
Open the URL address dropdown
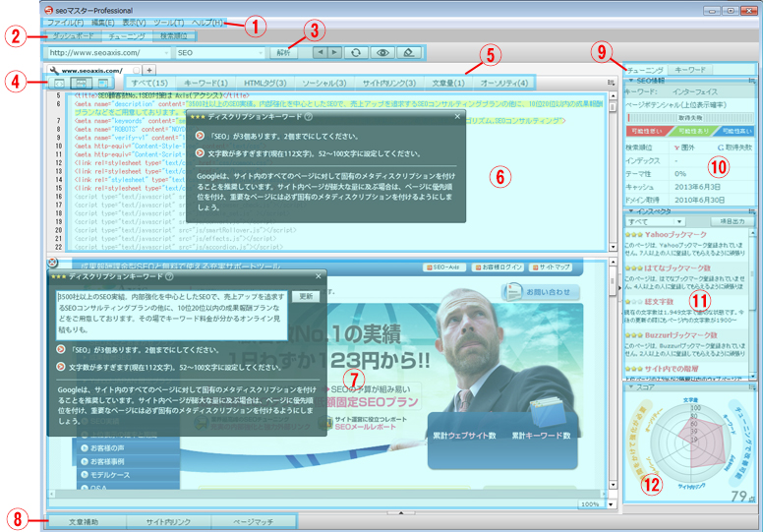[x=166, y=52]
